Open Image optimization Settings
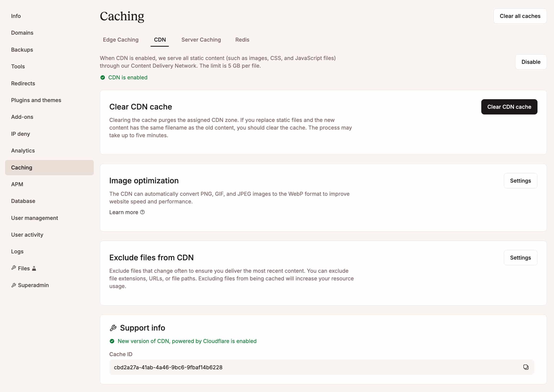 521,180
